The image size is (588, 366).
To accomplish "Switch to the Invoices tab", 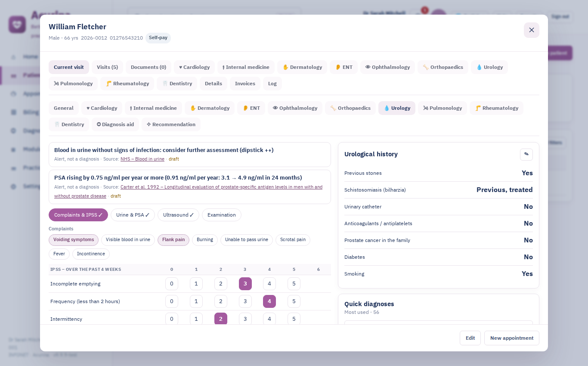I will (245, 84).
